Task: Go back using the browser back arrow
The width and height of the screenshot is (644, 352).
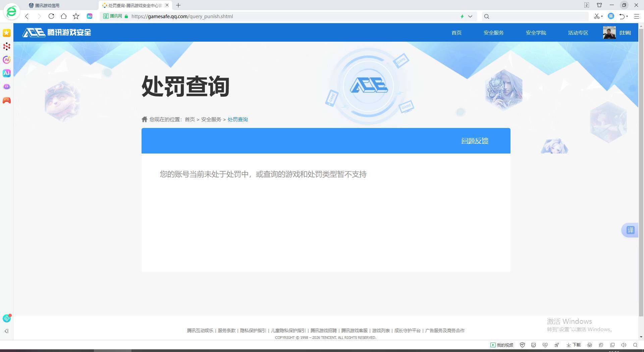Action: [27, 16]
